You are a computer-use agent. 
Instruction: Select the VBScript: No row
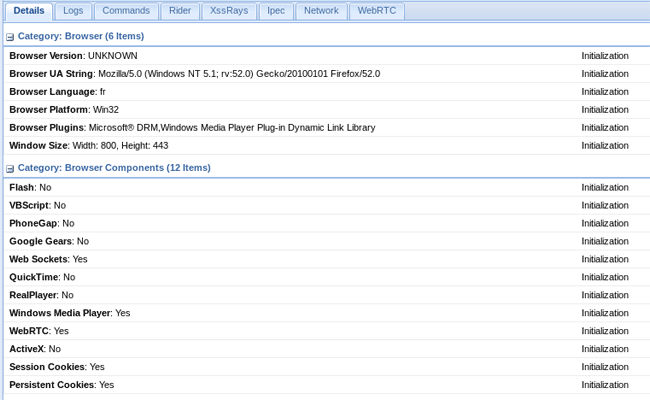click(327, 206)
